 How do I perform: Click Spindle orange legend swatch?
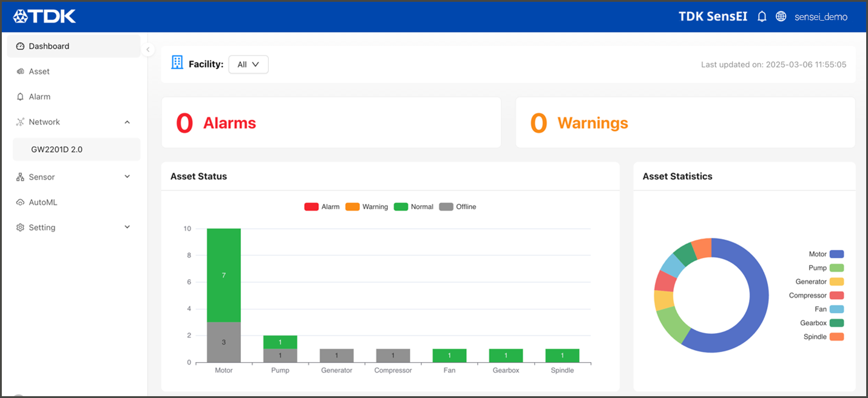tap(837, 337)
